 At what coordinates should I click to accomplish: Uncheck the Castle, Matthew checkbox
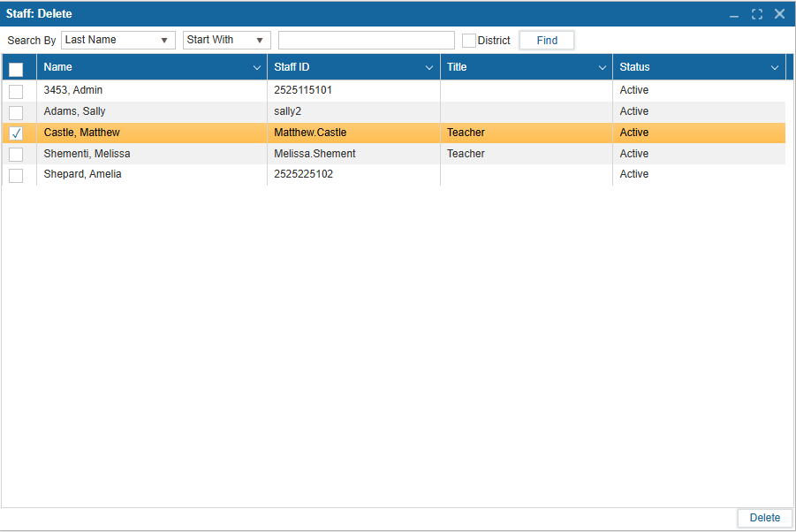(16, 133)
